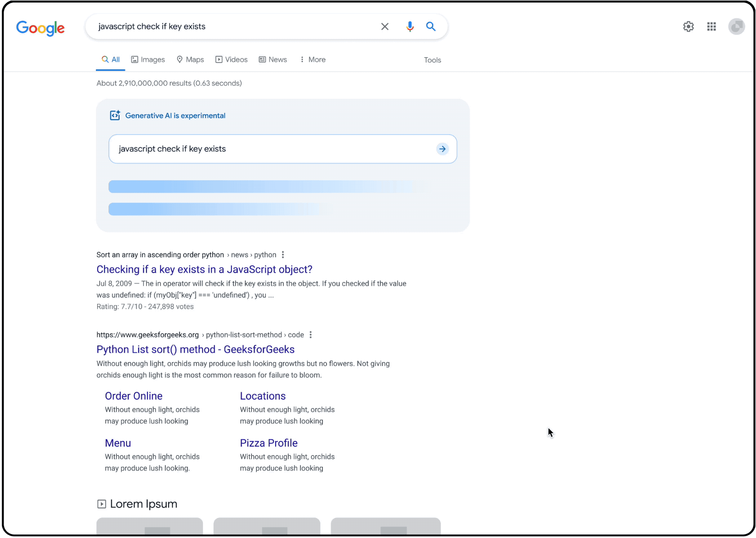Open 'Python List sort() method - GeeksforGeeks' link

coord(196,349)
